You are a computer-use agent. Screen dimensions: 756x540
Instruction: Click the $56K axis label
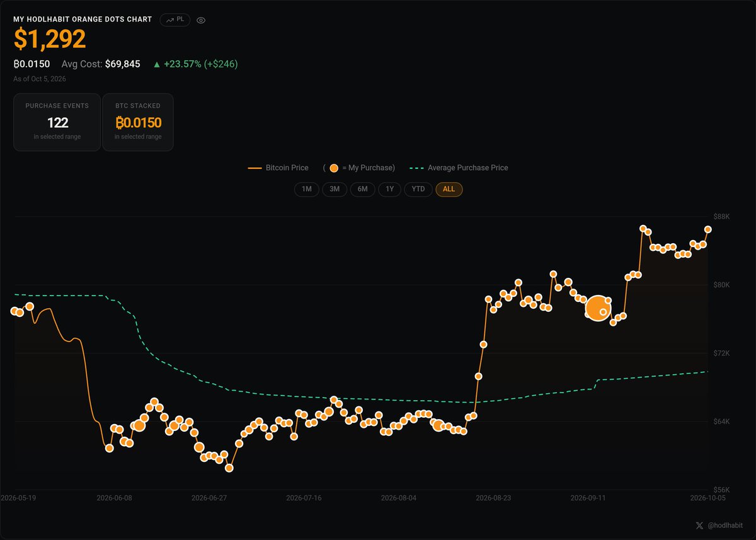point(722,490)
